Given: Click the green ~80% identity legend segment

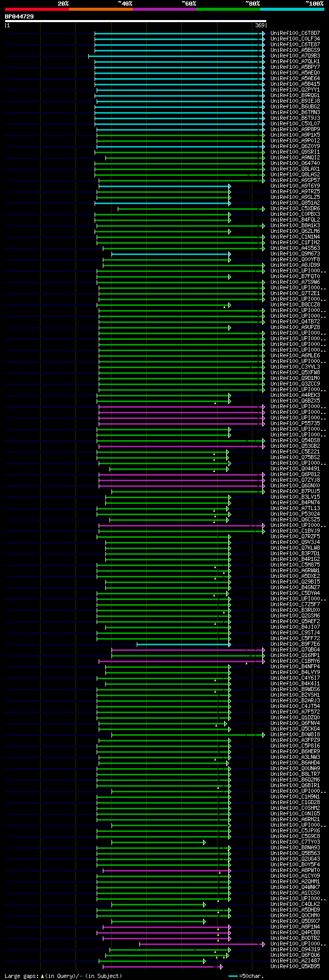Looking at the screenshot, I should (x=228, y=9).
